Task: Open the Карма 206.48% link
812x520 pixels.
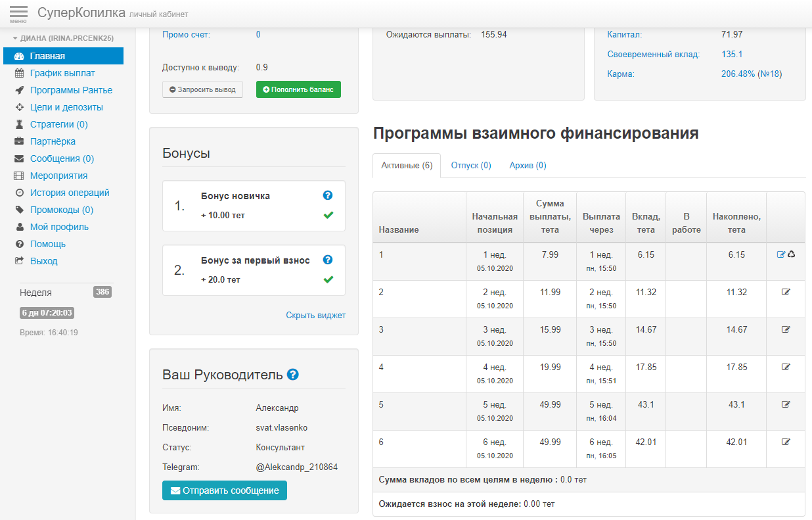Action: point(738,74)
